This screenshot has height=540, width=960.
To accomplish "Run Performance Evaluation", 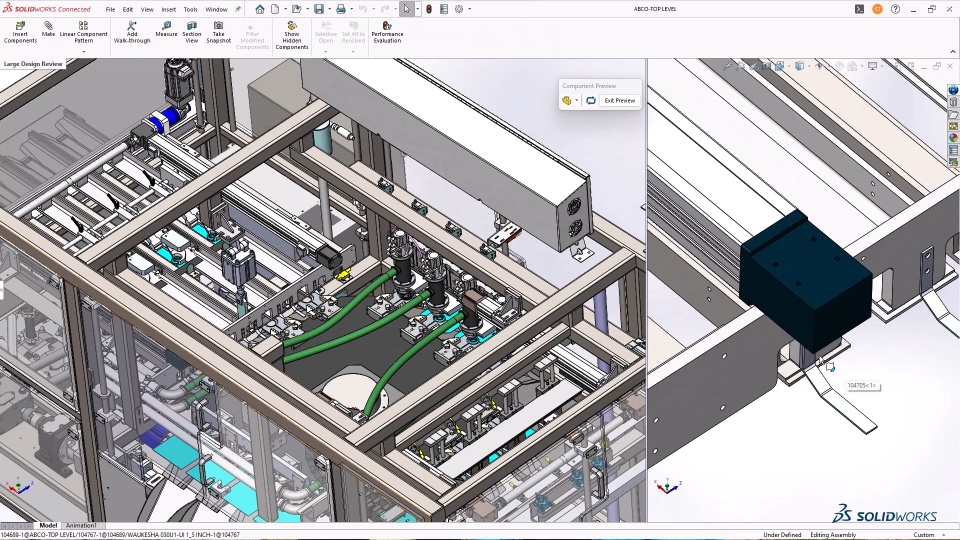I will (x=387, y=31).
